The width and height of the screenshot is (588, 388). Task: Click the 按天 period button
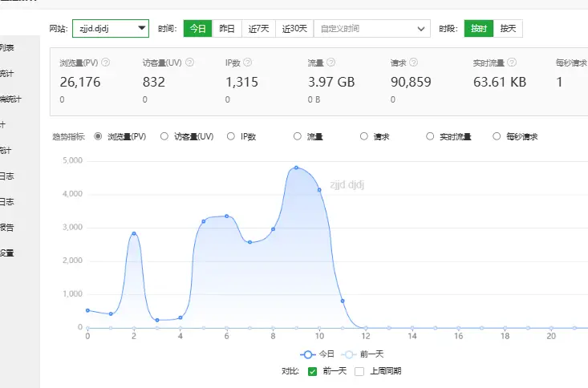click(508, 29)
